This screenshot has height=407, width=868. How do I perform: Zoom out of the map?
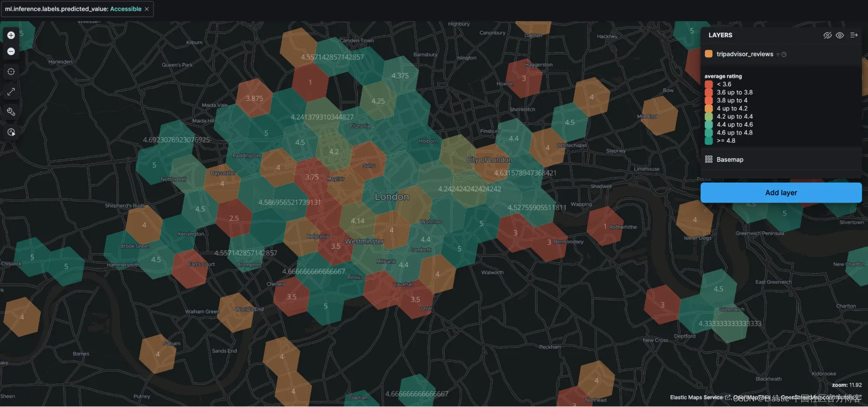point(11,52)
